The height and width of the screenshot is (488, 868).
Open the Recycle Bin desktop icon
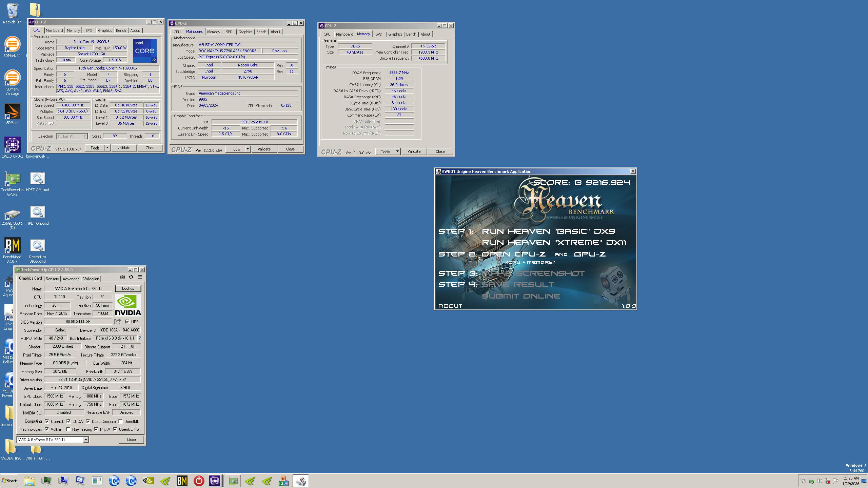(12, 14)
